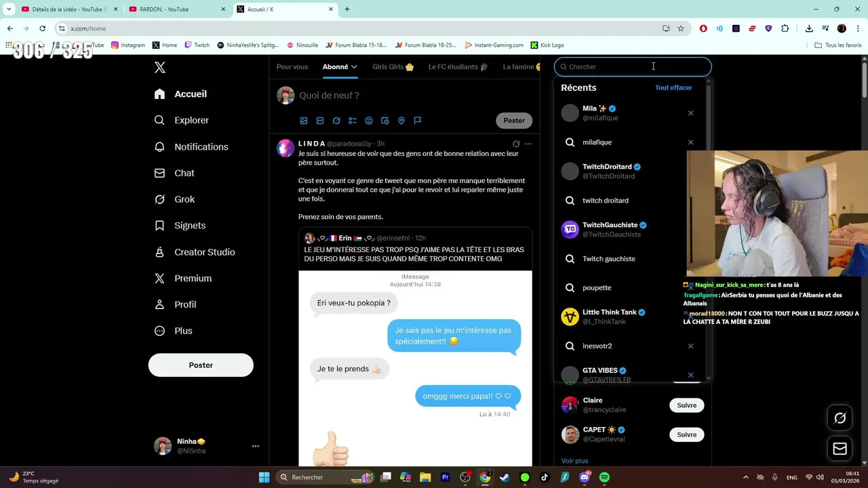
Task: Follow CAPET with the Suivre button
Action: tap(686, 435)
